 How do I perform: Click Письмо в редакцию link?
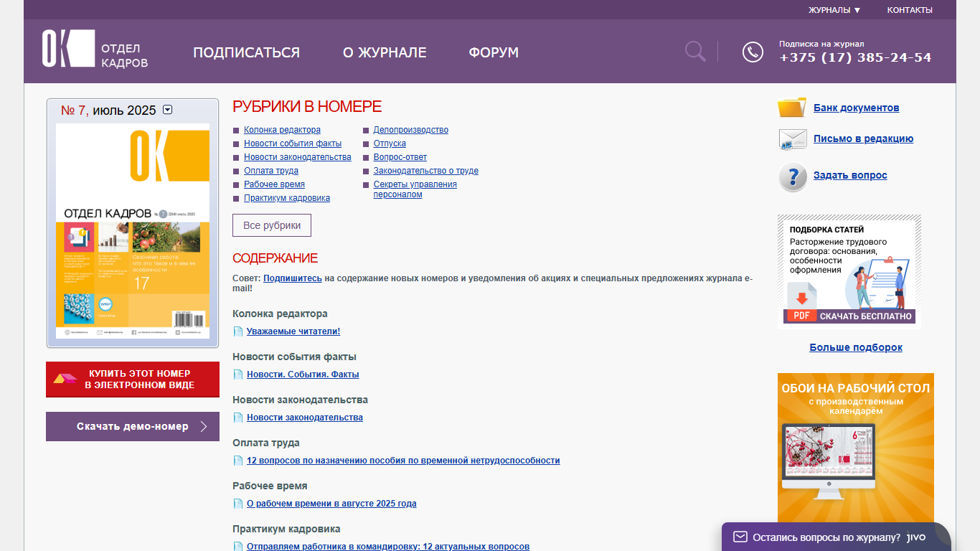[864, 138]
